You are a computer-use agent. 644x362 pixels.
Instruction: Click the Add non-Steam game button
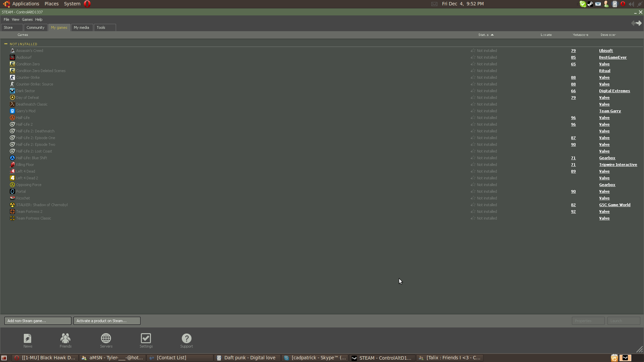[38, 321]
